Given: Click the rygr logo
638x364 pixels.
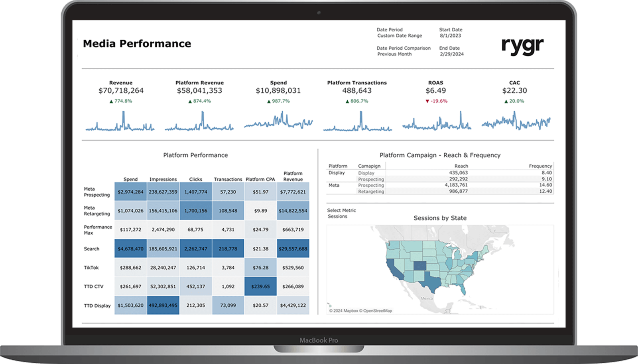Looking at the screenshot, I should tap(522, 47).
